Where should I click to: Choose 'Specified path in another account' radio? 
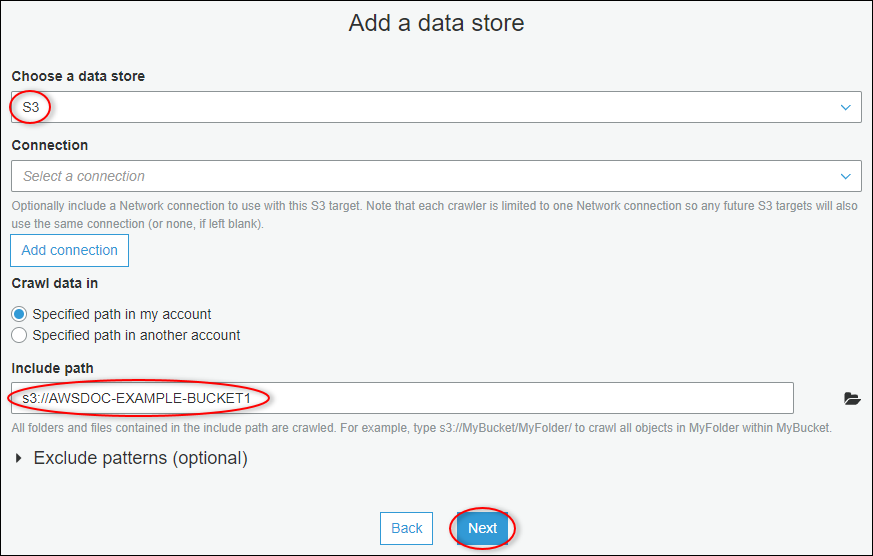click(x=19, y=335)
